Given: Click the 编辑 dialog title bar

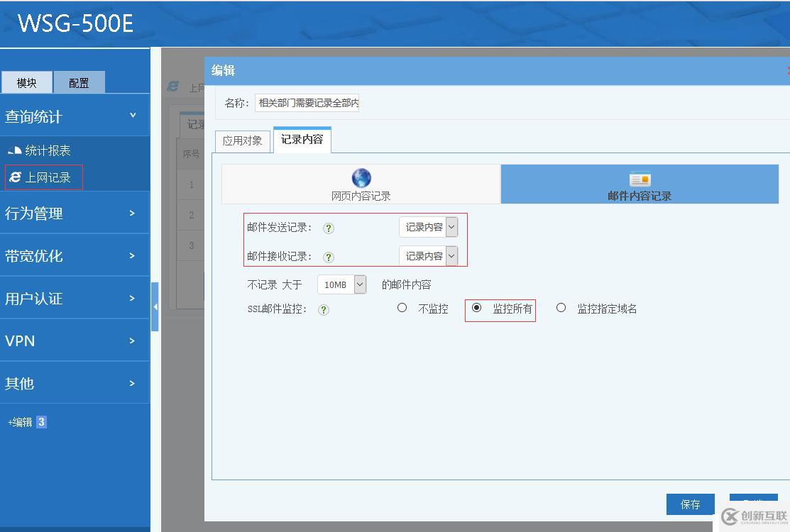Looking at the screenshot, I should tap(497, 70).
